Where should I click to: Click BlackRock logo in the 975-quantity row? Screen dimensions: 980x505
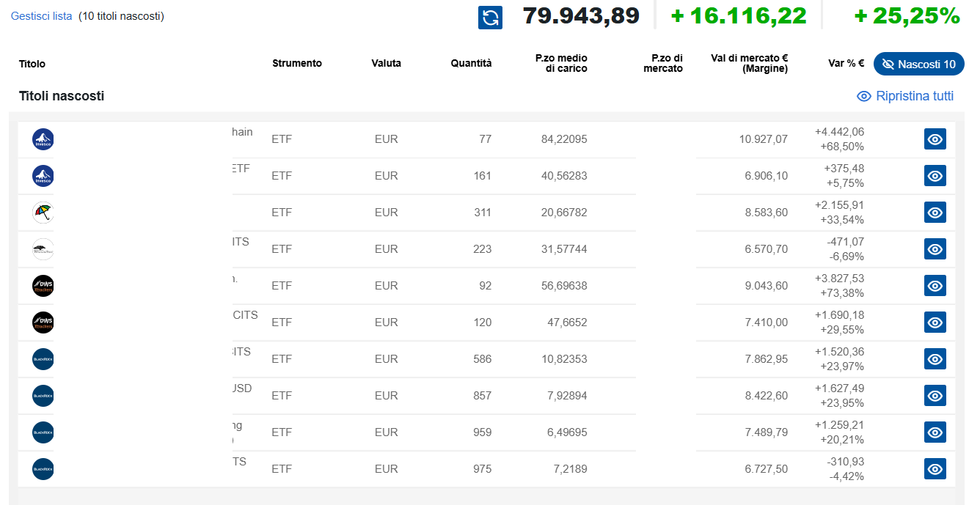43,469
